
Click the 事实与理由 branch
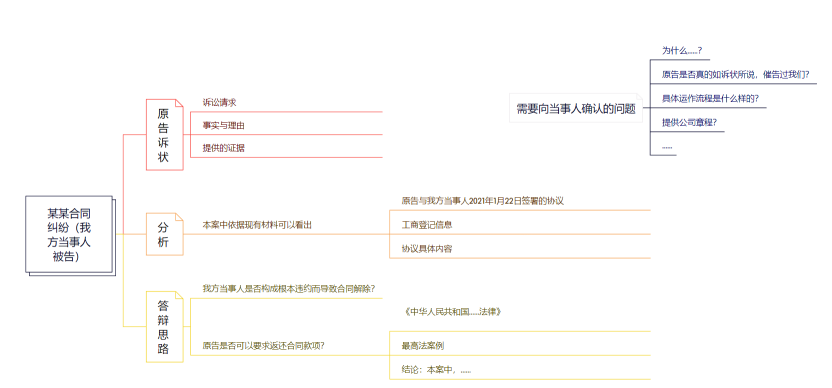tap(223, 126)
